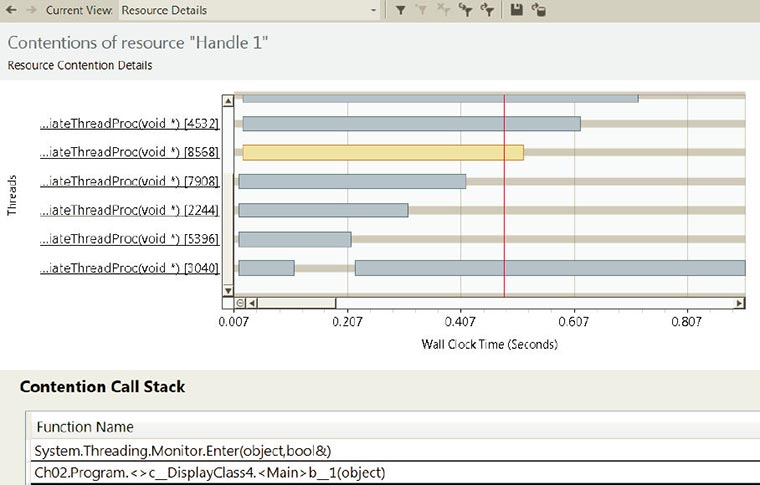Click the long contention bar of thread 3040
This screenshot has height=485, width=760.
tap(550, 268)
